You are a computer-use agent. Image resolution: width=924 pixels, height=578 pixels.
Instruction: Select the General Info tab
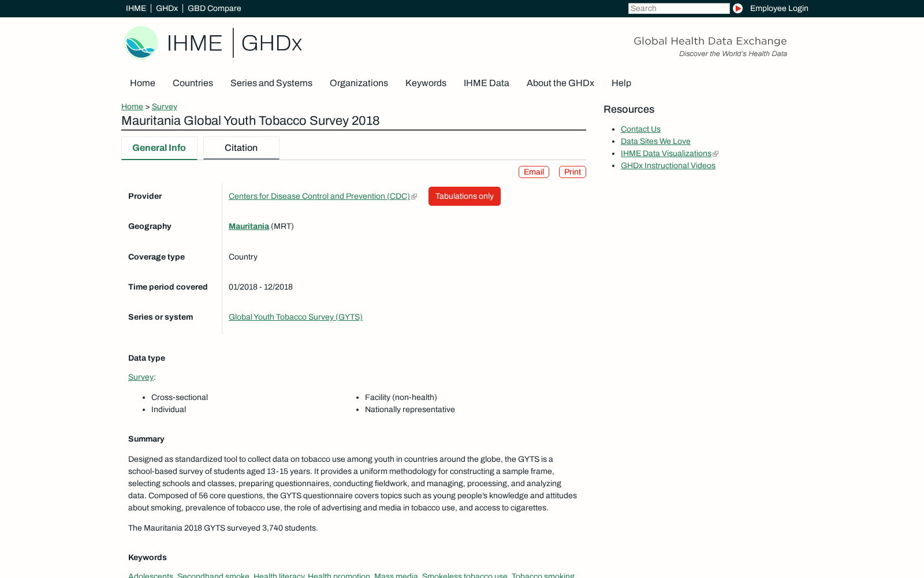click(159, 148)
